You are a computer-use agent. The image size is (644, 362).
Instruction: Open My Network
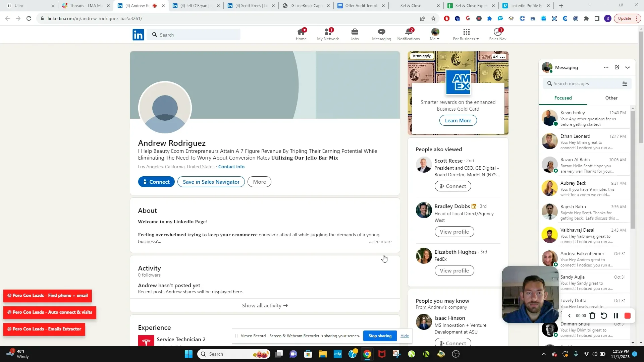click(328, 34)
